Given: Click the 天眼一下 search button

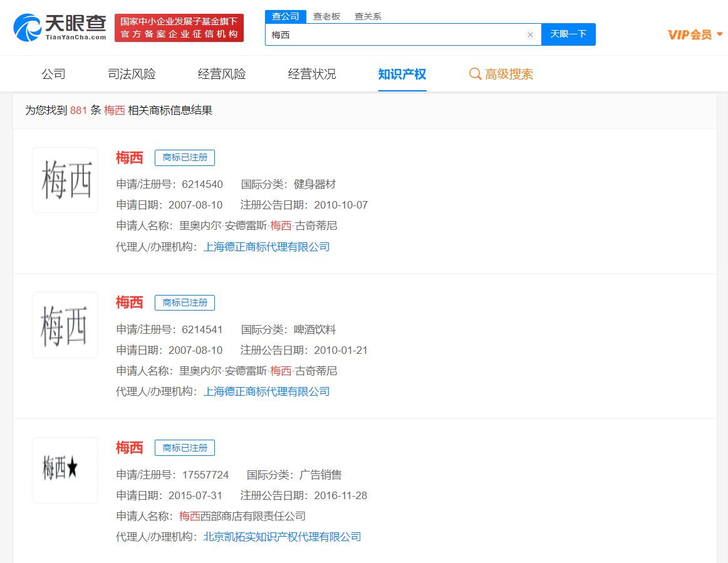Looking at the screenshot, I should coord(568,34).
